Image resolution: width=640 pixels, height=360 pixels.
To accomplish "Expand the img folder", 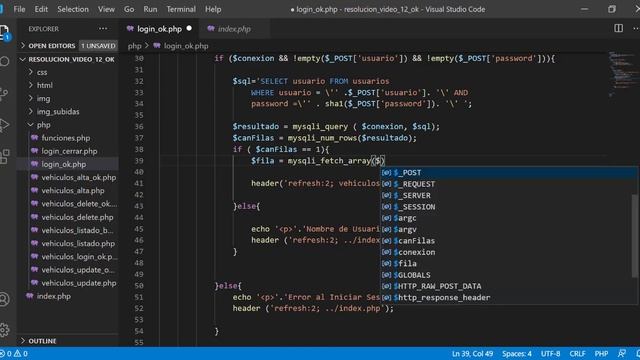I will pyautogui.click(x=68, y=98).
